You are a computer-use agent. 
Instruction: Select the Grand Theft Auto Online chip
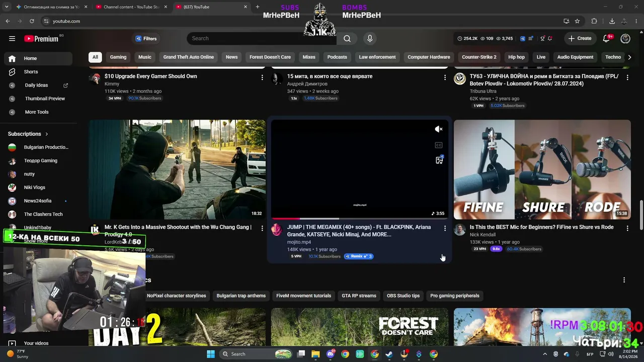pos(189,57)
